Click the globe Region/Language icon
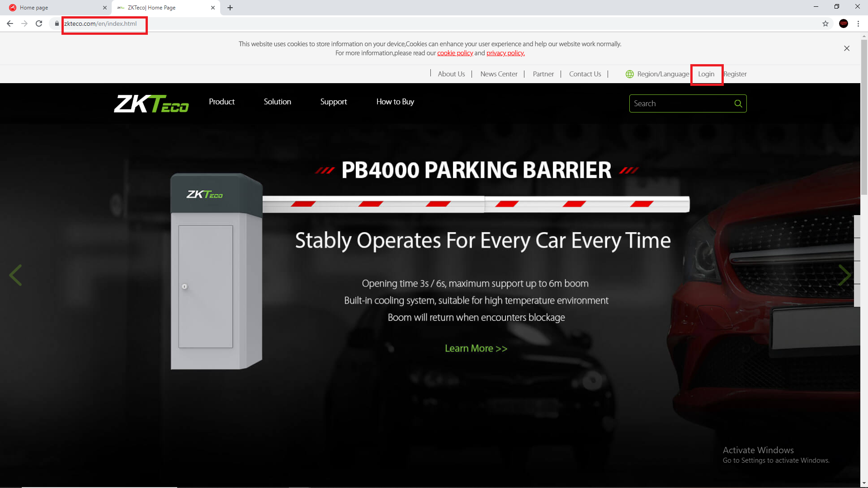Viewport: 868px width, 488px height. point(629,74)
